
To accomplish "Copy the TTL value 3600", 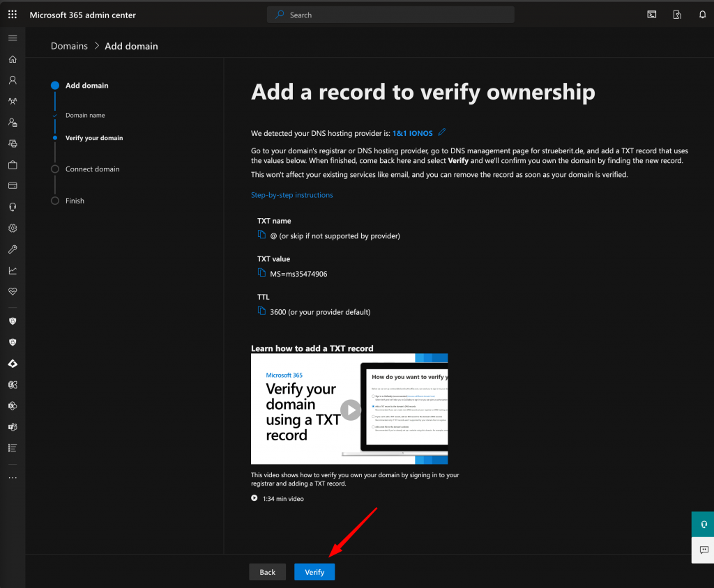I will tap(262, 311).
